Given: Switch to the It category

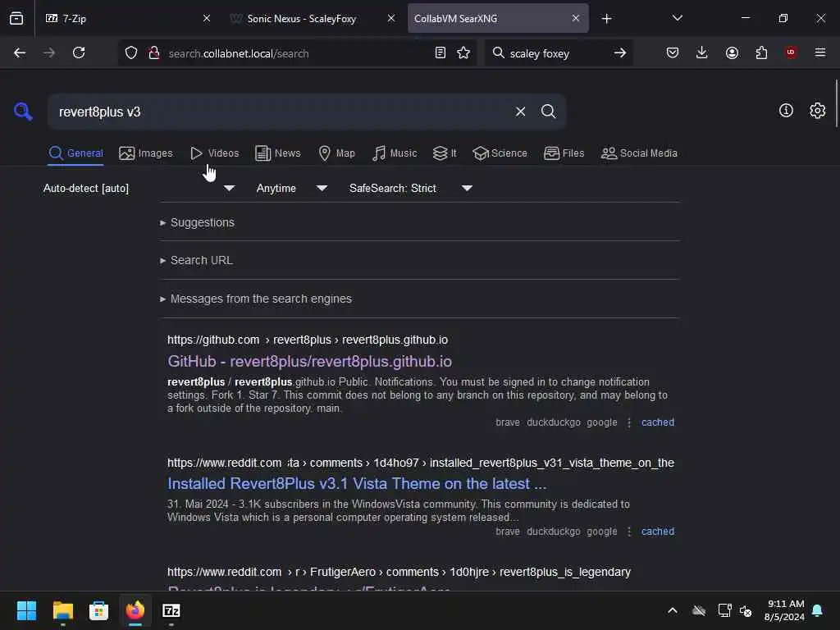Looking at the screenshot, I should [445, 153].
